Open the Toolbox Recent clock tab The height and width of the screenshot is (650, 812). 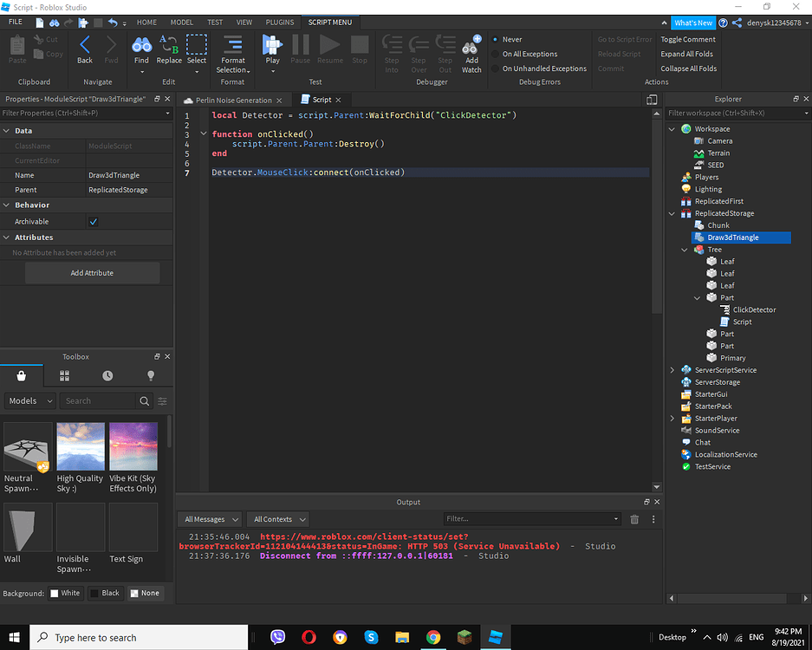tap(107, 375)
